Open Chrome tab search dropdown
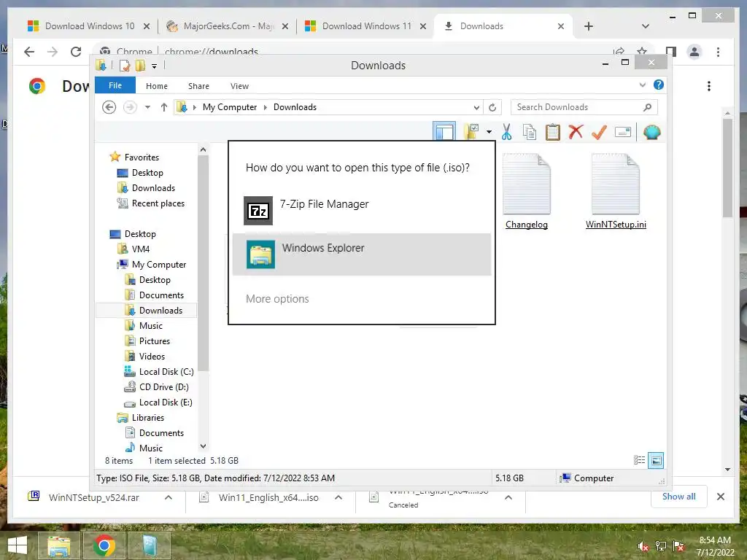This screenshot has height=560, width=747. pos(646,26)
